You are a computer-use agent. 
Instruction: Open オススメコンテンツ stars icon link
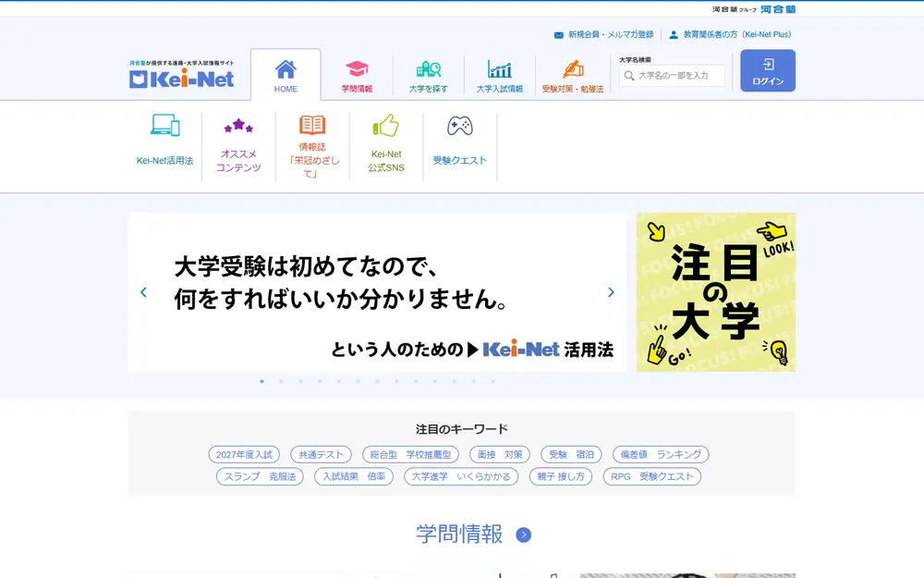point(238,146)
